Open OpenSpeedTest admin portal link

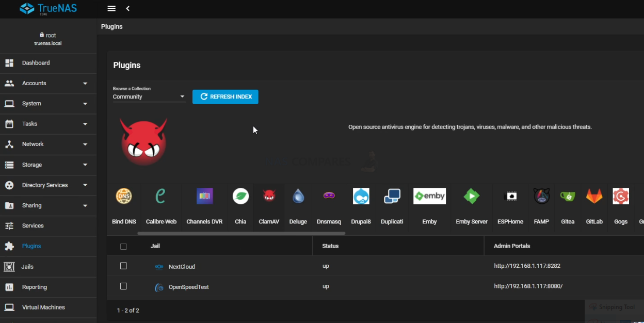click(528, 286)
